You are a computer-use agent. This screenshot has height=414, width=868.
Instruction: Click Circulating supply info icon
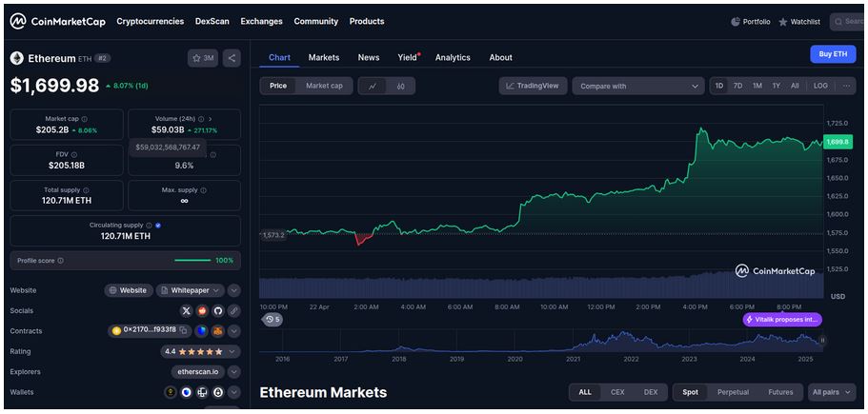[149, 226]
